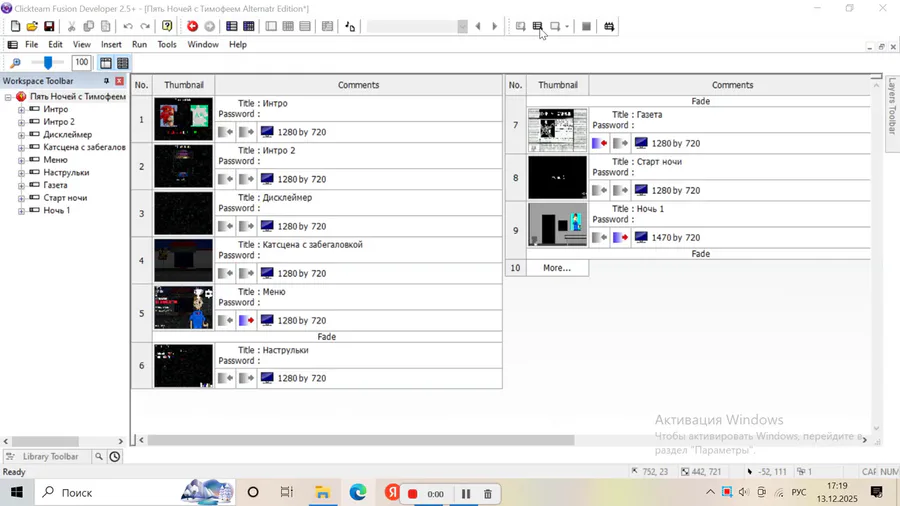The height and width of the screenshot is (506, 900).
Task: Click fade-out transition icon of Меню frame
Action: (x=247, y=320)
